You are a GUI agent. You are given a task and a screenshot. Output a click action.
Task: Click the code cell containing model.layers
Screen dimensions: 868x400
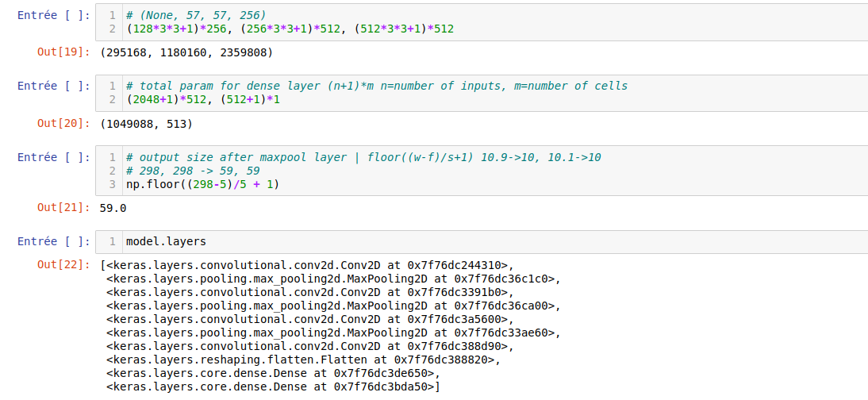coord(476,241)
